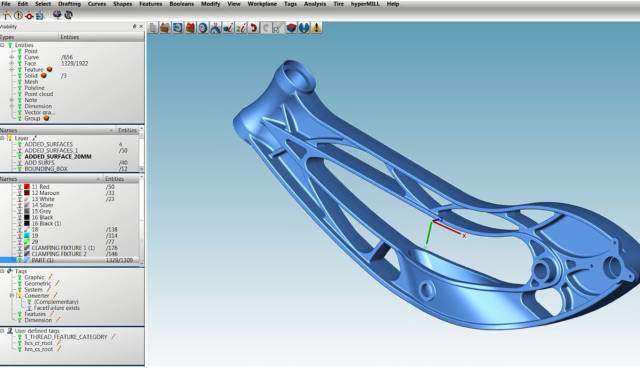Screen dimensions: 640x368
Task: Select the FacetFailure exists tag
Action: tap(57, 308)
